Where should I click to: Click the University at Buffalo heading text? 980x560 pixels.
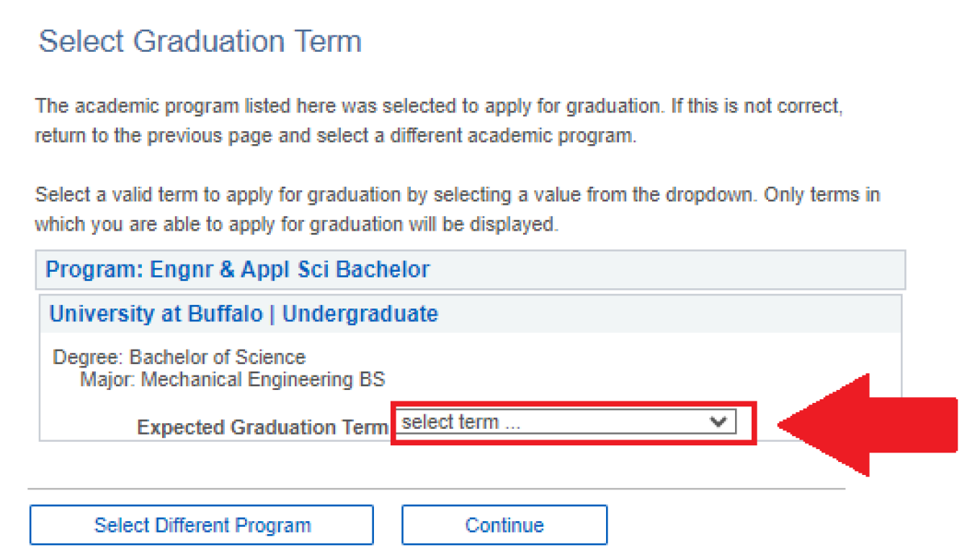click(x=157, y=314)
